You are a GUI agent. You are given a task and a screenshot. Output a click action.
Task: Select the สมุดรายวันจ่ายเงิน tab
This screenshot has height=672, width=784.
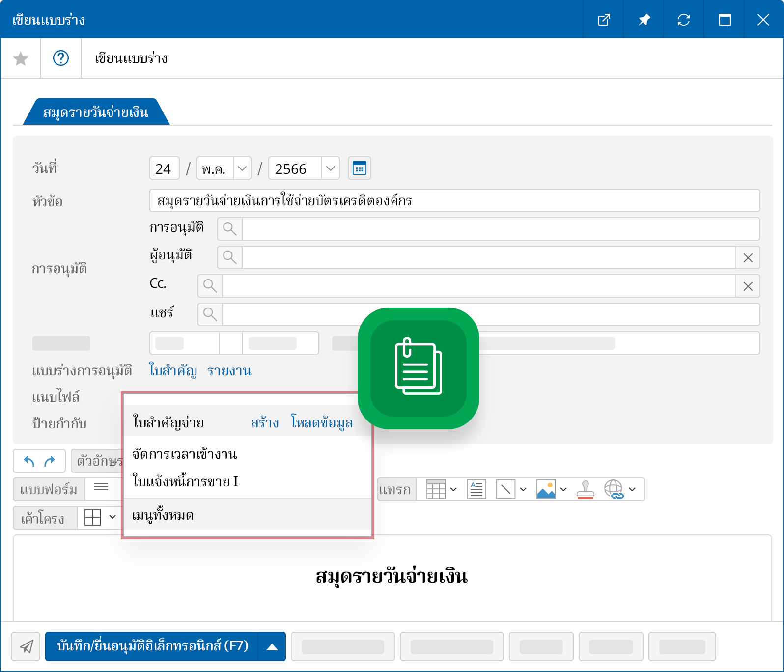(96, 112)
